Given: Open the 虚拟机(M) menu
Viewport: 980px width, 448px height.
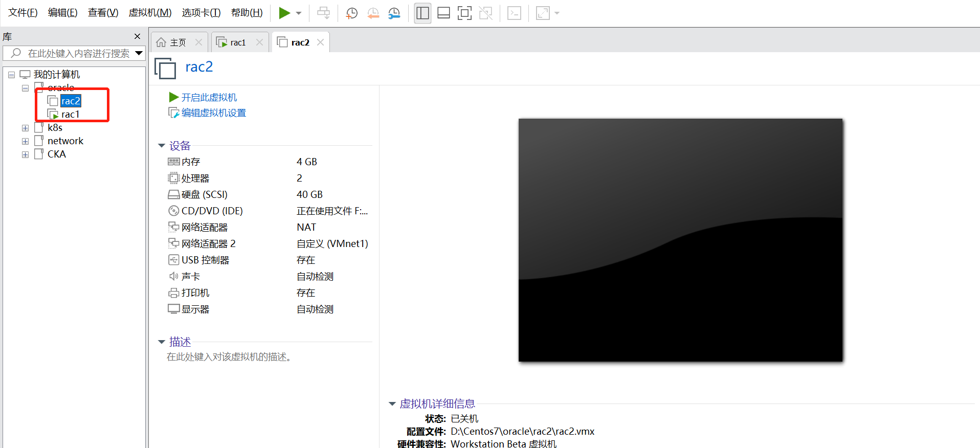Looking at the screenshot, I should (150, 13).
